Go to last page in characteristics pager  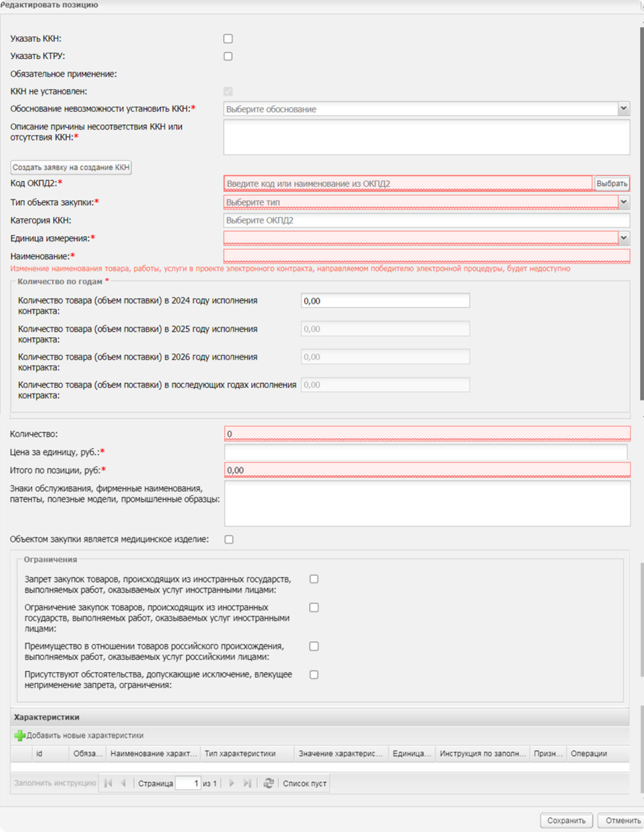(x=247, y=783)
